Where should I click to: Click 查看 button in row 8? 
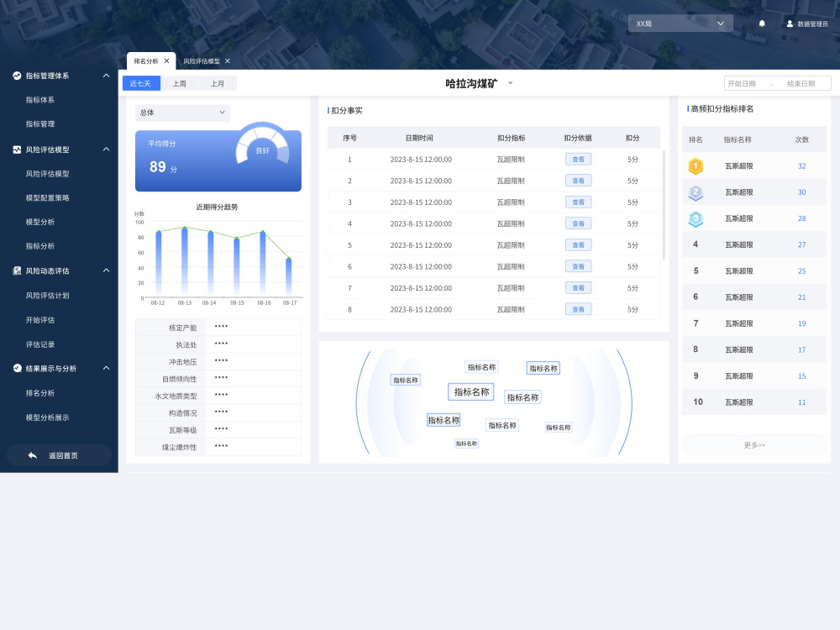579,309
